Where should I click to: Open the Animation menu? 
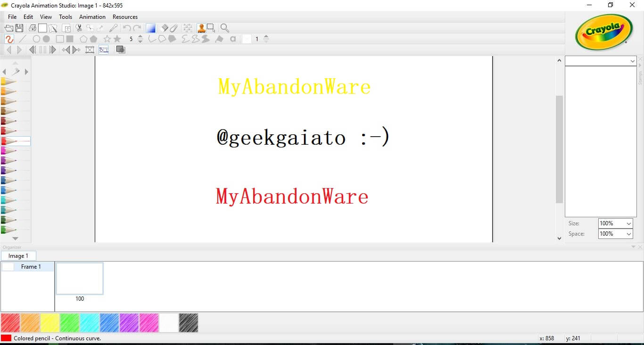point(92,17)
